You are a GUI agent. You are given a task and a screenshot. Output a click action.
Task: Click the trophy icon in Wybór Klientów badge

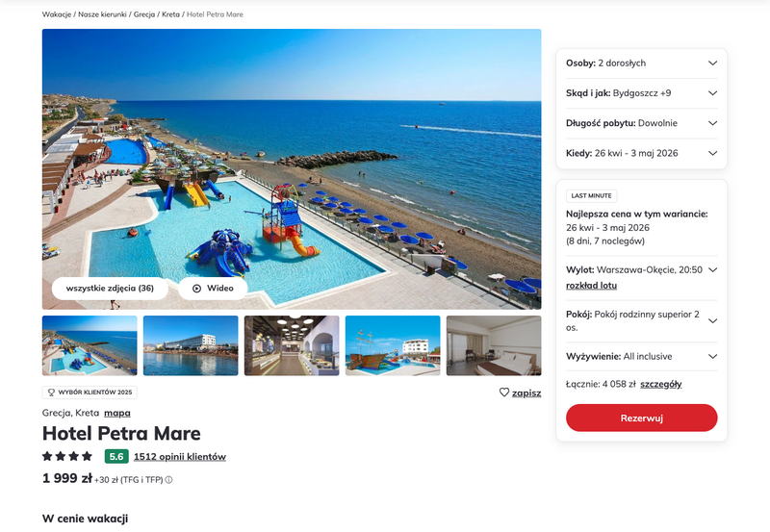[x=51, y=393]
